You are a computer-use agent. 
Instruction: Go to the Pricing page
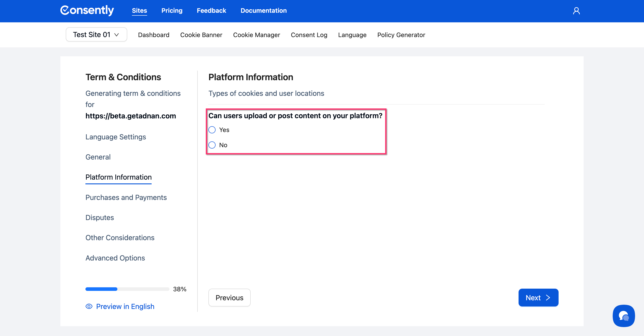click(172, 10)
